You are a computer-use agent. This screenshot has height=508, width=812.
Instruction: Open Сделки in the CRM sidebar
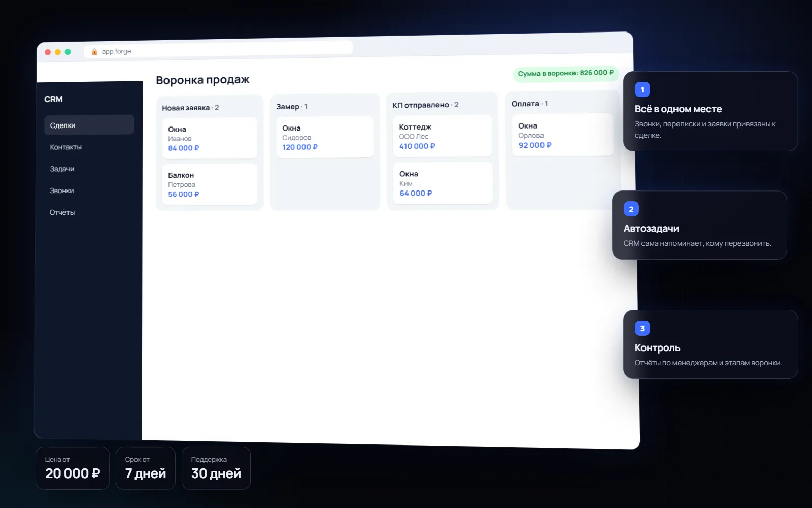(x=89, y=125)
